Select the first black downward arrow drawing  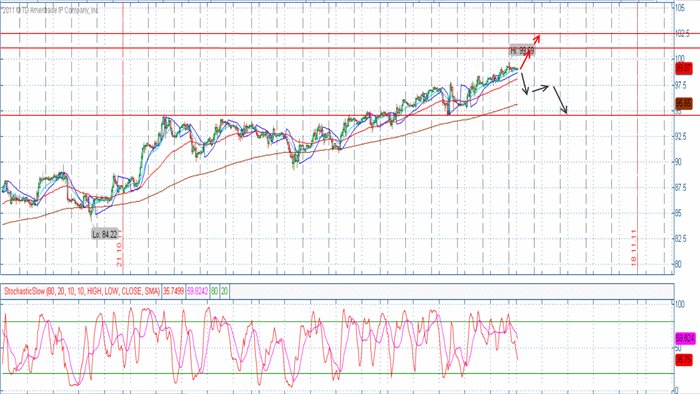pyautogui.click(x=524, y=83)
